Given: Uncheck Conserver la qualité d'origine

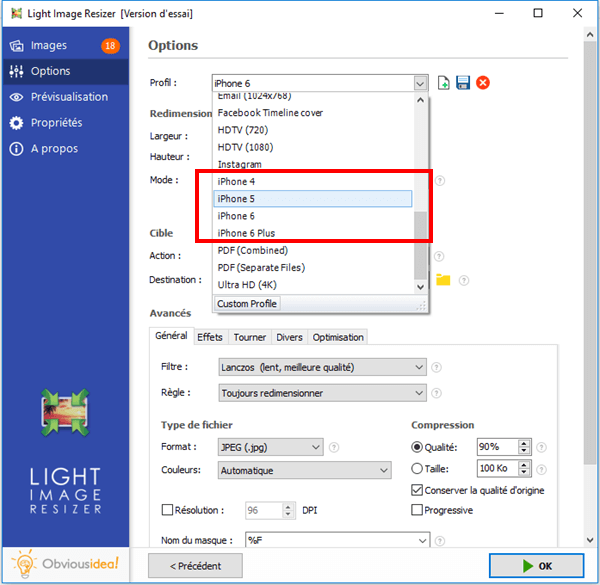Looking at the screenshot, I should coord(417,490).
